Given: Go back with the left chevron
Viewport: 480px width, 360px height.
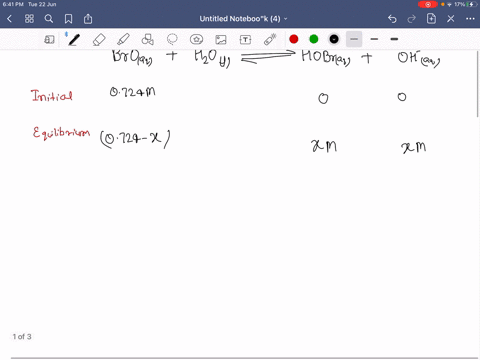Looking at the screenshot, I should (x=9, y=19).
